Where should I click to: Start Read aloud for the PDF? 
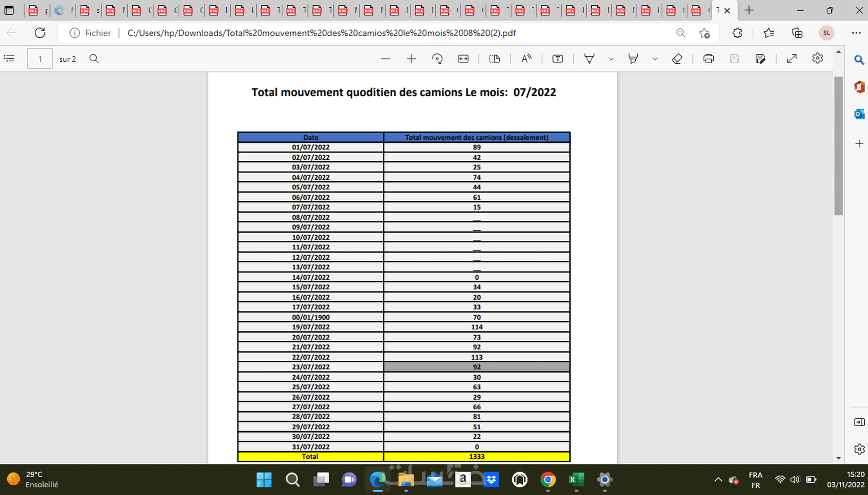(x=526, y=59)
